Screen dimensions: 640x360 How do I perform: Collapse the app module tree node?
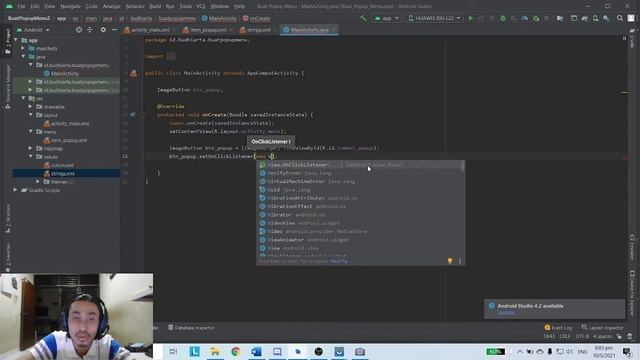pyautogui.click(x=16, y=40)
